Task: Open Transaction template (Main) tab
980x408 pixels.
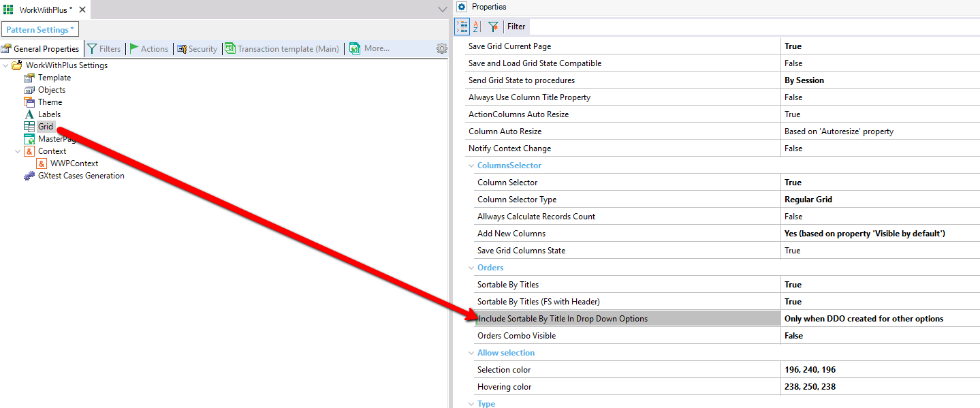Action: click(x=282, y=48)
